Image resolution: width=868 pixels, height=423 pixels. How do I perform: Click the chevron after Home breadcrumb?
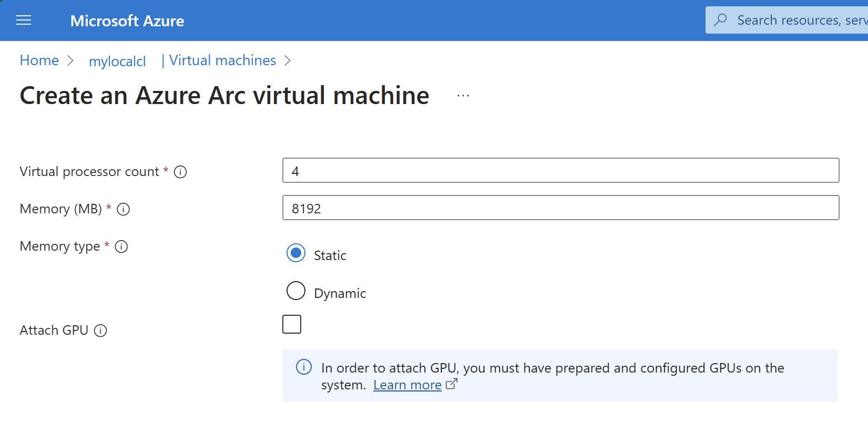[70, 61]
